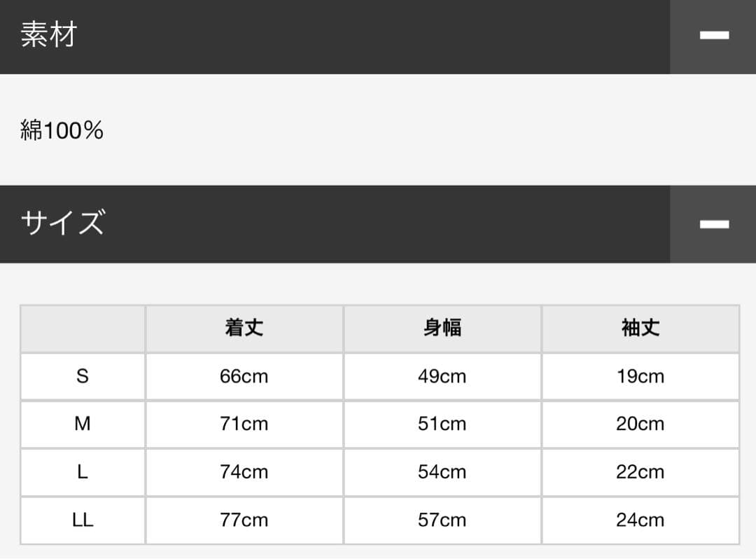This screenshot has height=559, width=756.
Task: Select the L size row label
Action: [x=83, y=472]
